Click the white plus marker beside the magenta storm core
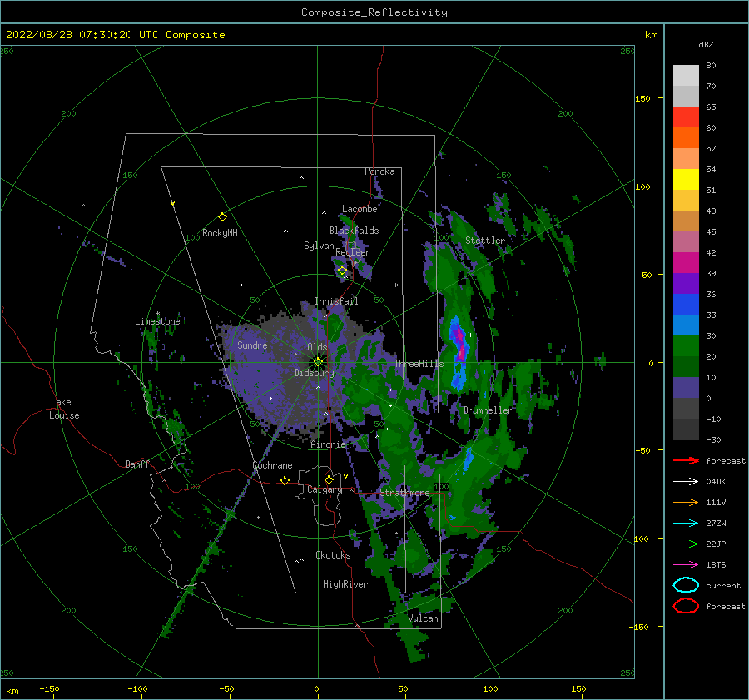The height and width of the screenshot is (700, 749). point(470,335)
